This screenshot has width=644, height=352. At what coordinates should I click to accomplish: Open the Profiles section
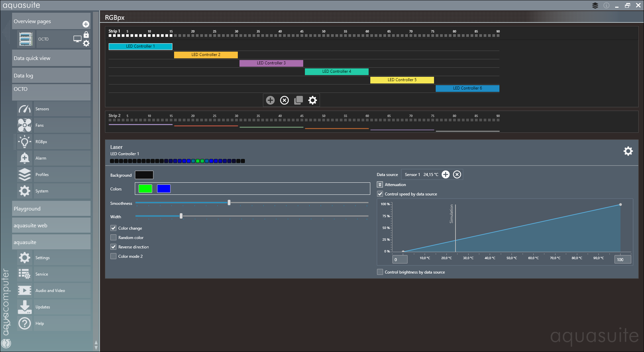54,175
